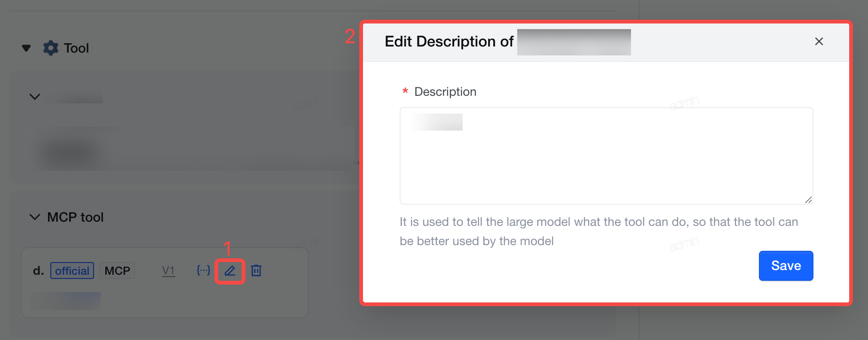Viewport: 868px width, 340px height.
Task: Click the MCP tag on the tool card
Action: click(x=117, y=270)
